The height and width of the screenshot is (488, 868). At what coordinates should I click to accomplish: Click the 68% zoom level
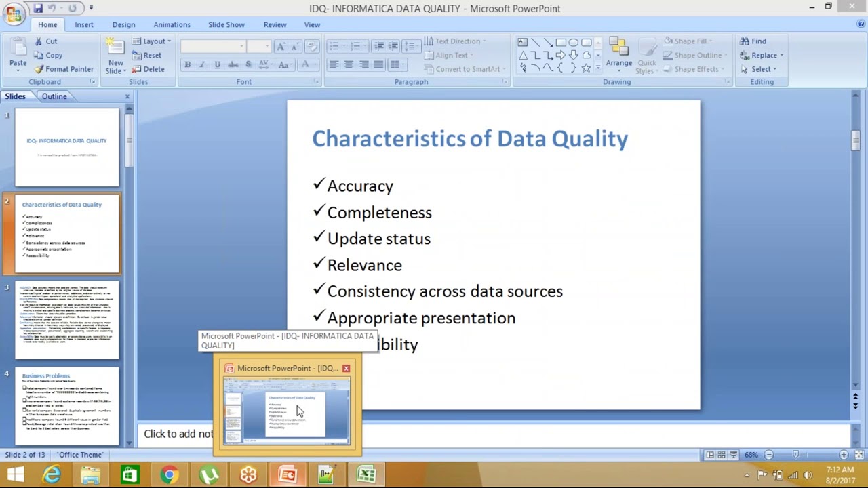coord(751,455)
